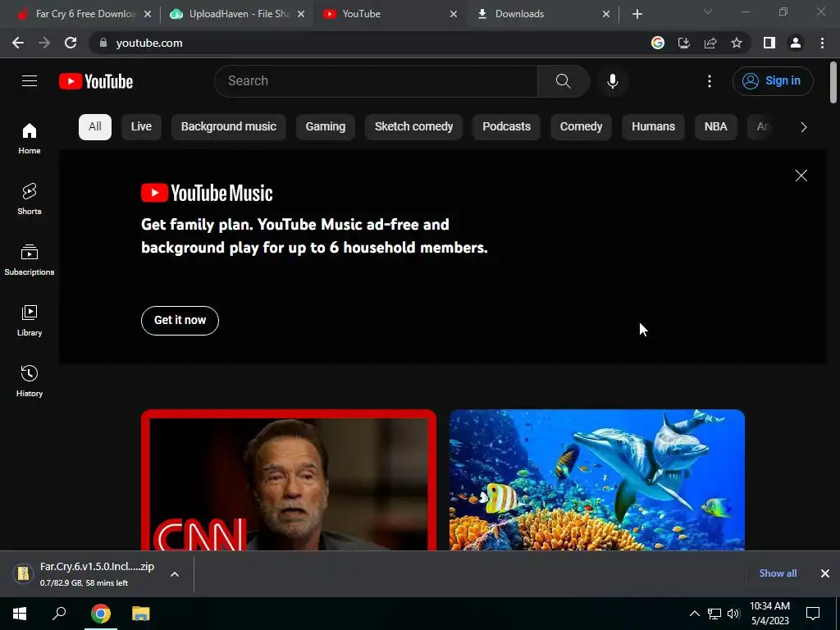This screenshot has width=840, height=630.
Task: Open the Windows Start menu
Action: pyautogui.click(x=20, y=614)
